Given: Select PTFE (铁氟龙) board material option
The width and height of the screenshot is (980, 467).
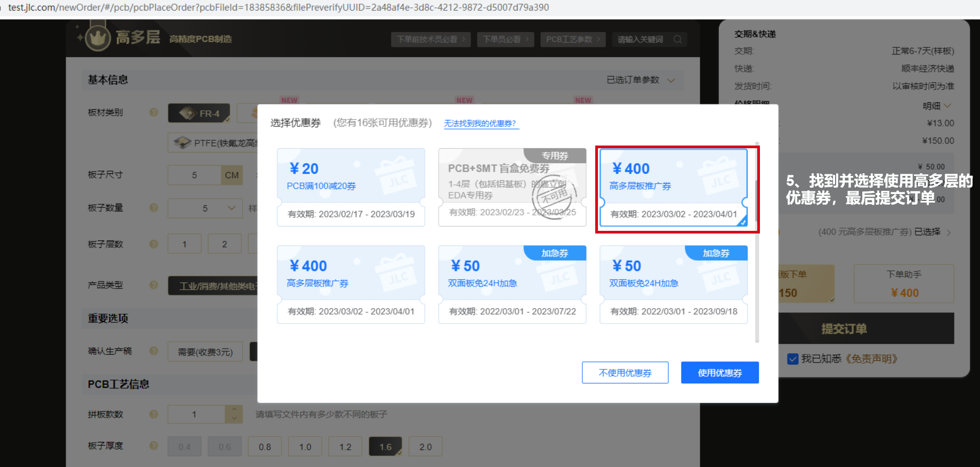Looking at the screenshot, I should click(213, 143).
